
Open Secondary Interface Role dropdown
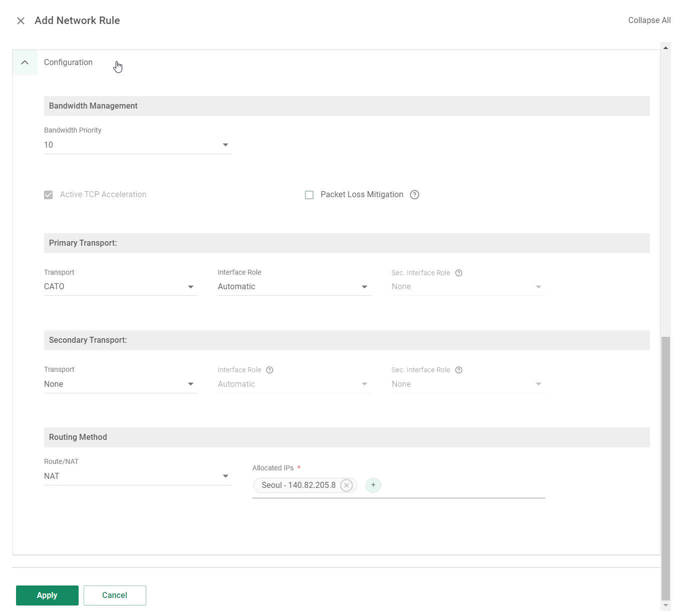294,384
